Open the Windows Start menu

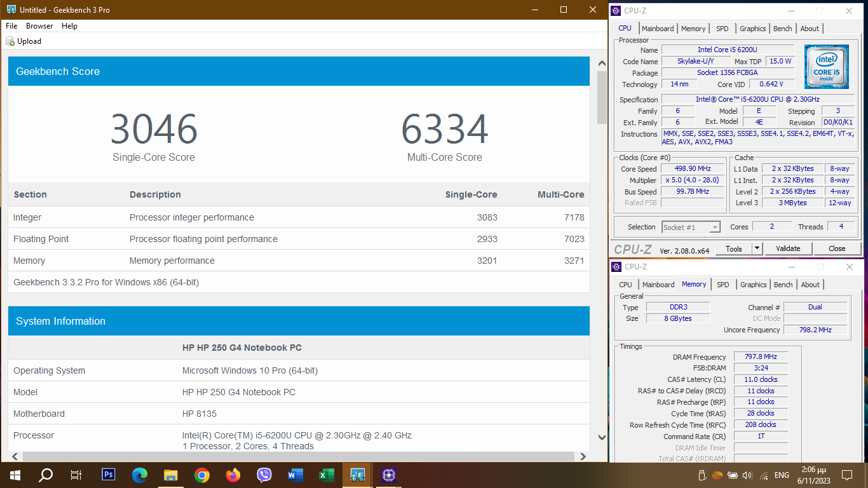point(15,475)
